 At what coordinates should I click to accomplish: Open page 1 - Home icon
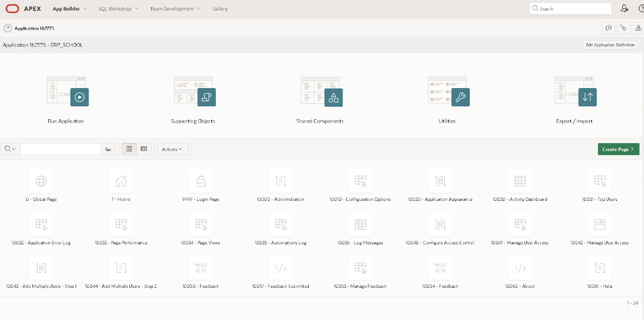pyautogui.click(x=121, y=181)
